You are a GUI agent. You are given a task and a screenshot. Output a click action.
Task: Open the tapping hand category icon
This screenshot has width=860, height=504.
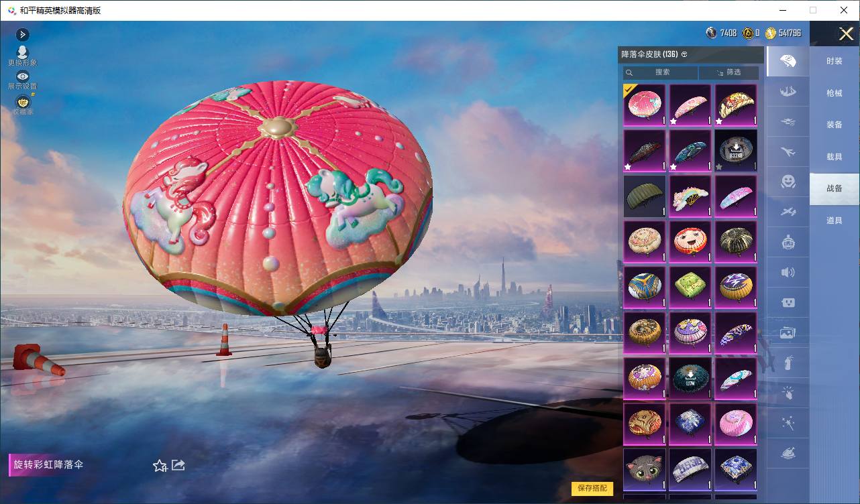tap(788, 393)
